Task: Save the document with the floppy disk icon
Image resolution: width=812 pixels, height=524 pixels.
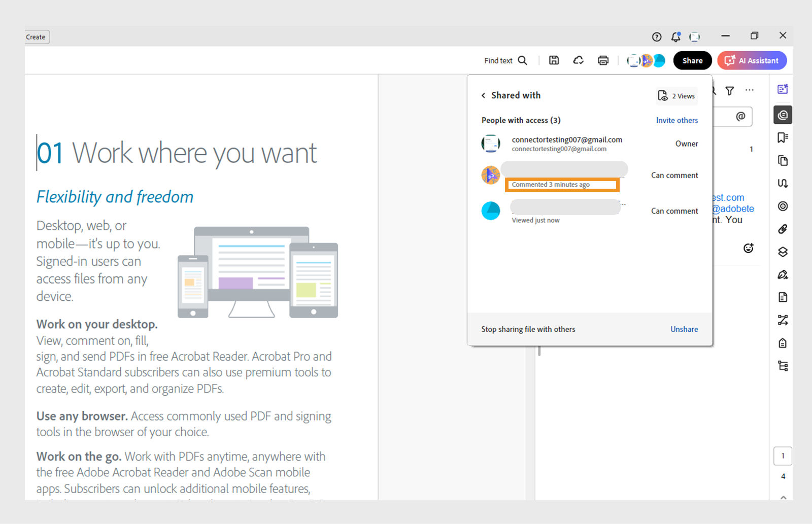Action: tap(553, 60)
